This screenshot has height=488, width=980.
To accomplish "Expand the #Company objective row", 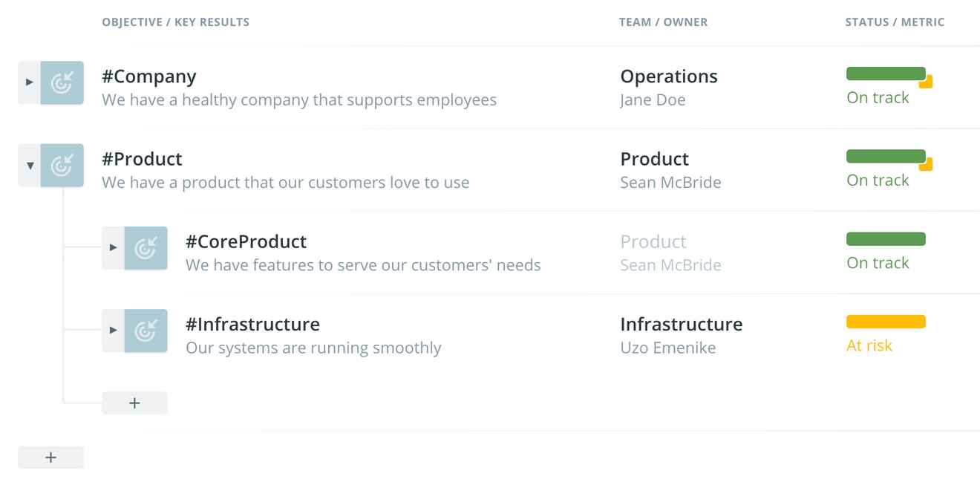I will (30, 82).
